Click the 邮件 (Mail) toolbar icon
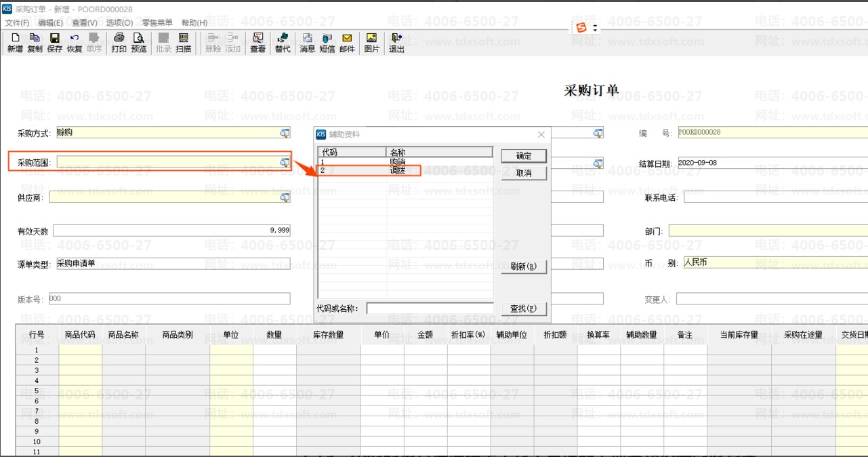Viewport: 868px width, 457px height. coord(347,43)
